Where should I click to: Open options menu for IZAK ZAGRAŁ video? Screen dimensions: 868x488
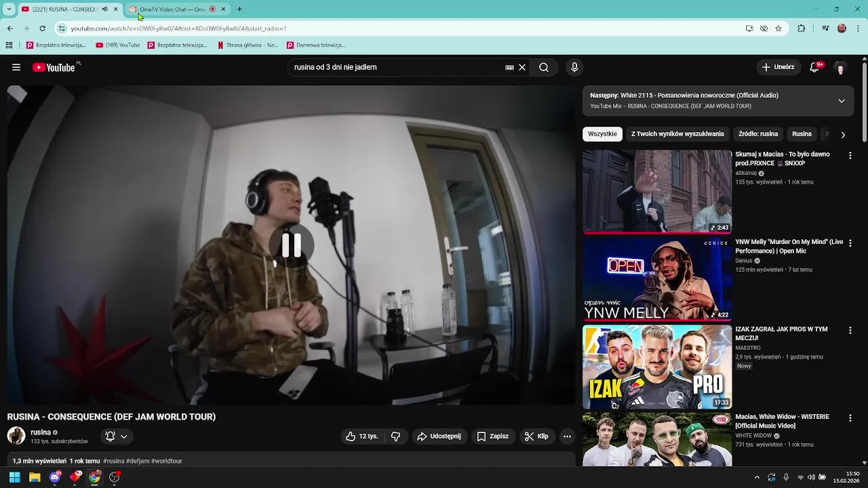point(850,330)
